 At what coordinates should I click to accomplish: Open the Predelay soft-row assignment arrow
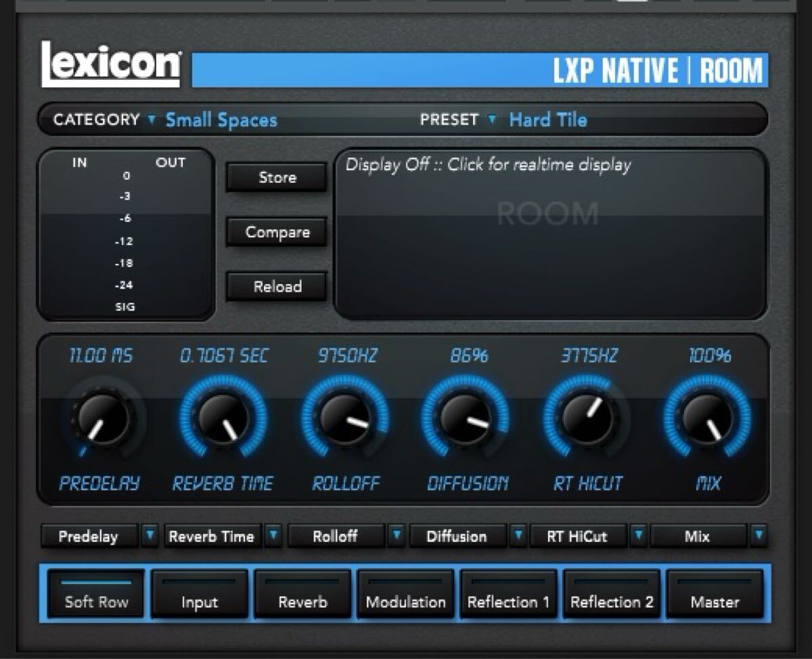point(150,536)
